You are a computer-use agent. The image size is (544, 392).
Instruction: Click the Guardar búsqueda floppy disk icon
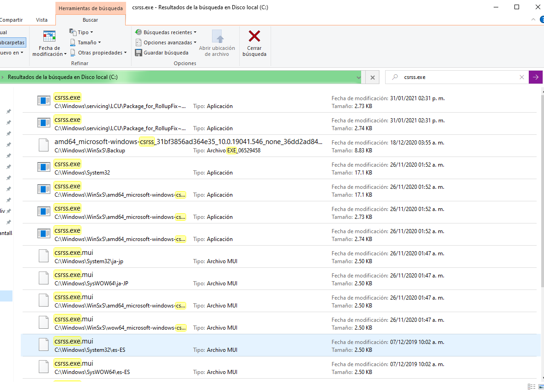pos(139,53)
